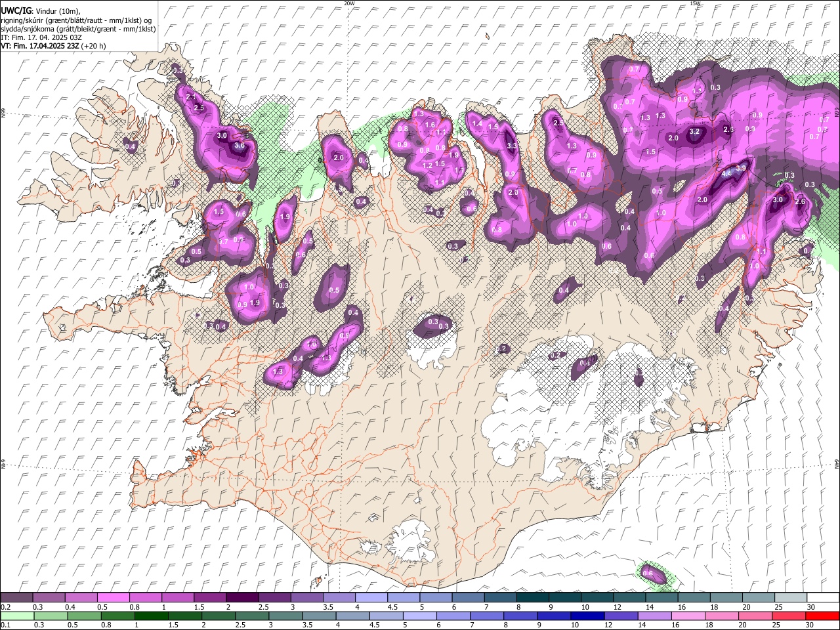The image size is (840, 630).
Task: Click the 1.6 snowfall value on the map
Action: click(430, 125)
